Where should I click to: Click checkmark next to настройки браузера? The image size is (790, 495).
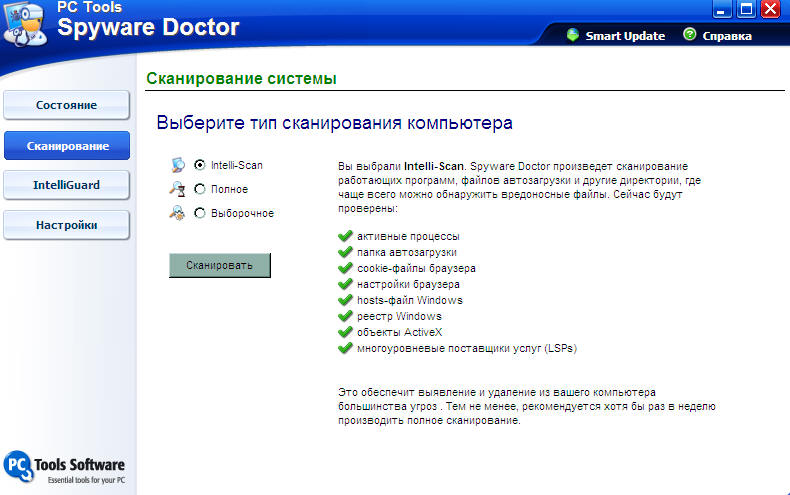[345, 284]
